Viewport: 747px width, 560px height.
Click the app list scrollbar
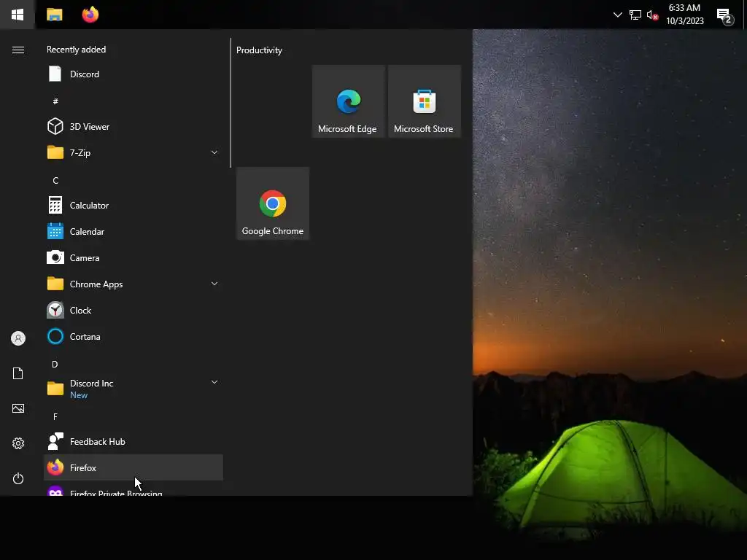231,103
